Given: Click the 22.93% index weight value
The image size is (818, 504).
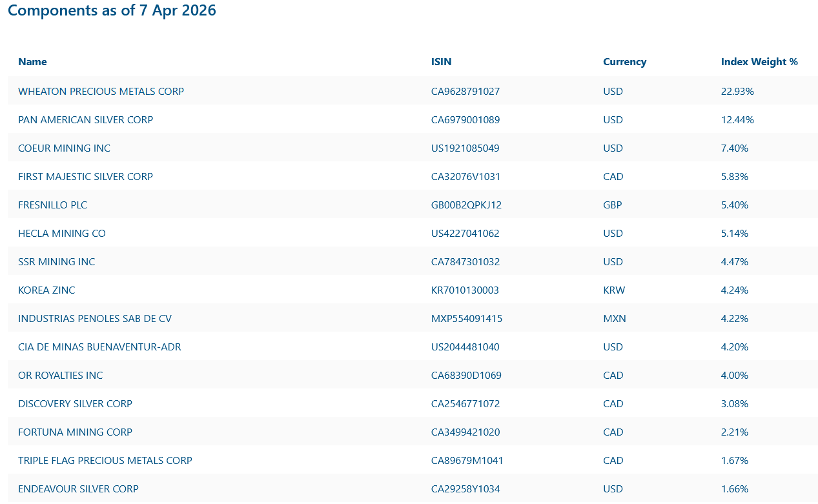Looking at the screenshot, I should click(737, 92).
